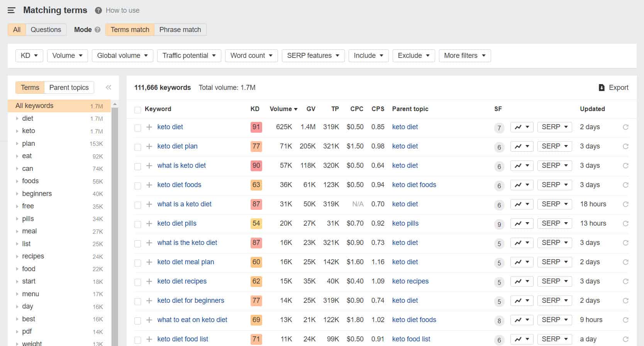Sort the table by Volume column
This screenshot has width=644, height=346.
coord(283,109)
